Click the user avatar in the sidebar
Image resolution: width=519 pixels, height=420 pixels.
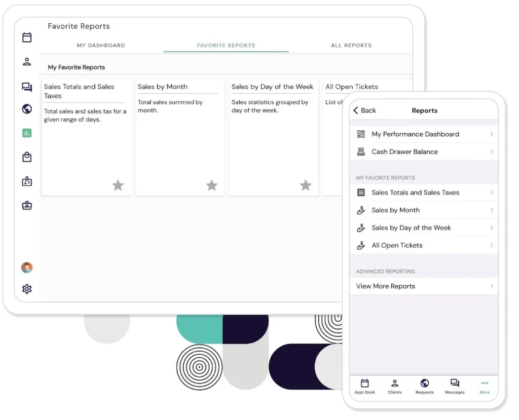(x=27, y=268)
